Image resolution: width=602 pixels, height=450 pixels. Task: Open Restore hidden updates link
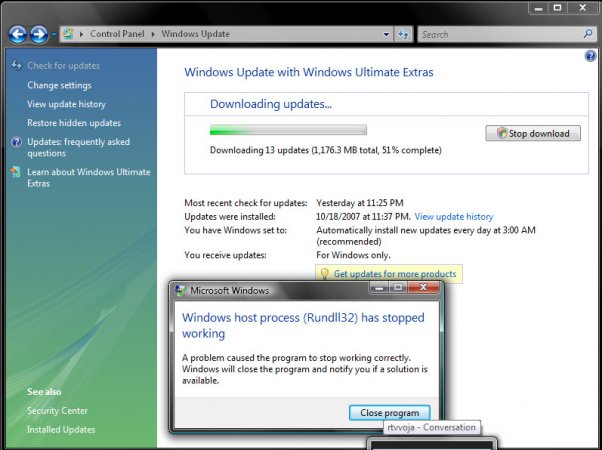point(74,123)
